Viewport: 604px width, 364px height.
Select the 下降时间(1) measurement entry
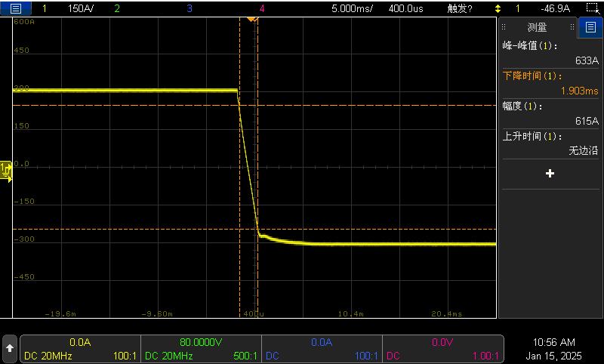pos(550,83)
